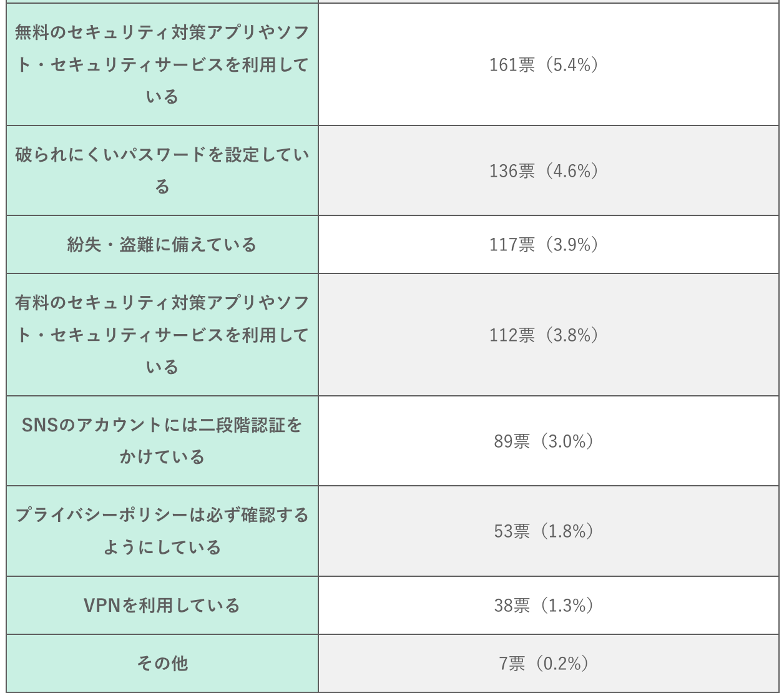Select the hard-to-crack password row label
Viewport: 784px width, 693px height.
(162, 170)
